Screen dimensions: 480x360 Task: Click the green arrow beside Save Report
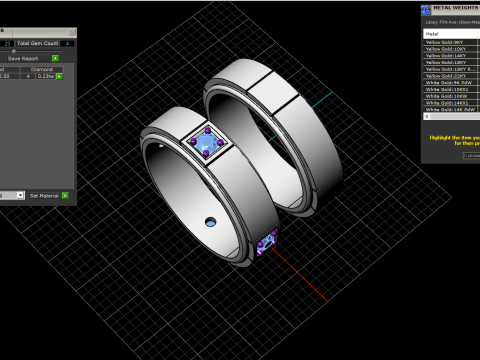point(56,58)
